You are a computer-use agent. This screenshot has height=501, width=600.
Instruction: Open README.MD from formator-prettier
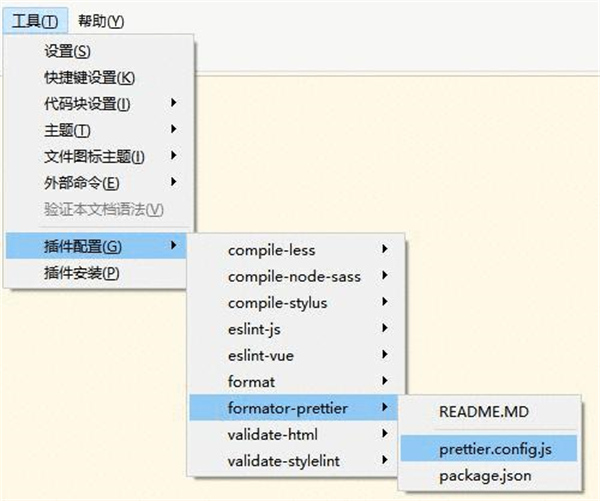coord(489,412)
